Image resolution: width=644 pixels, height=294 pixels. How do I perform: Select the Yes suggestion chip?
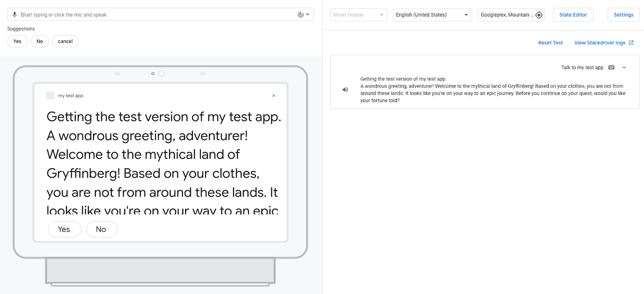click(17, 41)
